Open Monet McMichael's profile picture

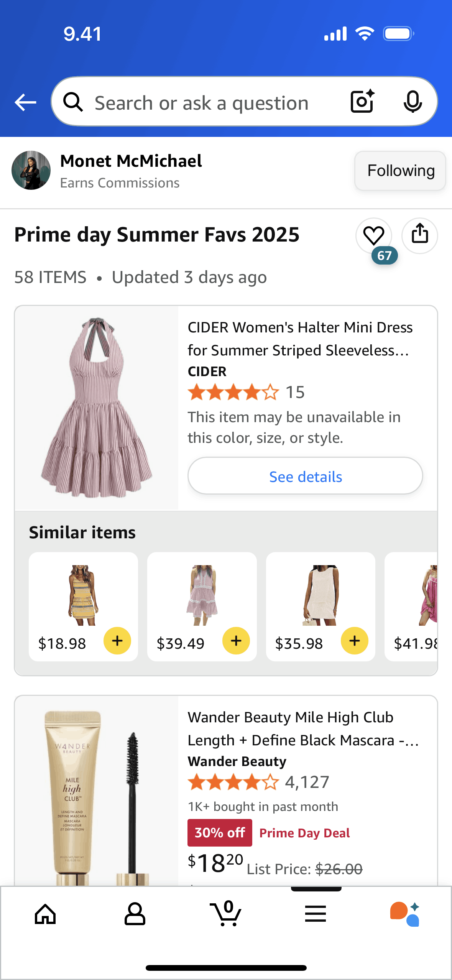(x=31, y=170)
